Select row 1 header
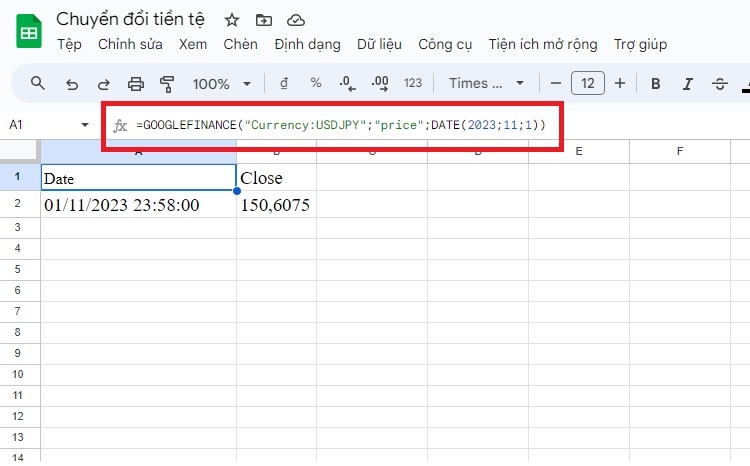The height and width of the screenshot is (466, 750). pyautogui.click(x=18, y=177)
